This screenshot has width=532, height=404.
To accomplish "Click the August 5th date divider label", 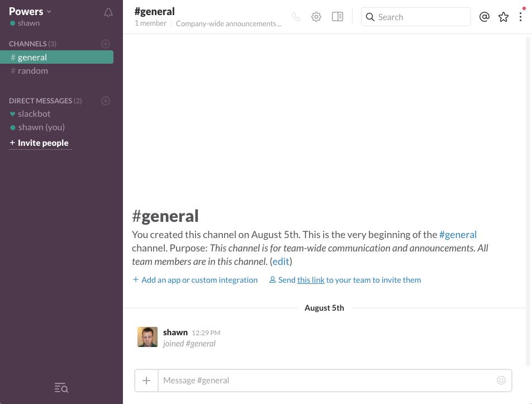I will [324, 308].
